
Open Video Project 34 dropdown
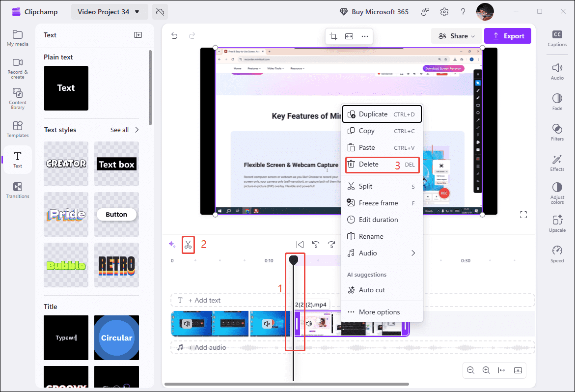click(110, 12)
